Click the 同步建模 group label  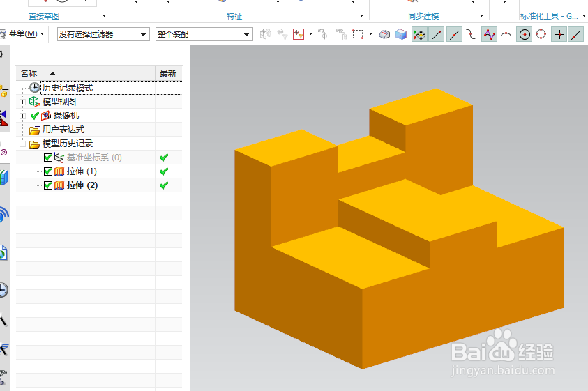pyautogui.click(x=423, y=16)
